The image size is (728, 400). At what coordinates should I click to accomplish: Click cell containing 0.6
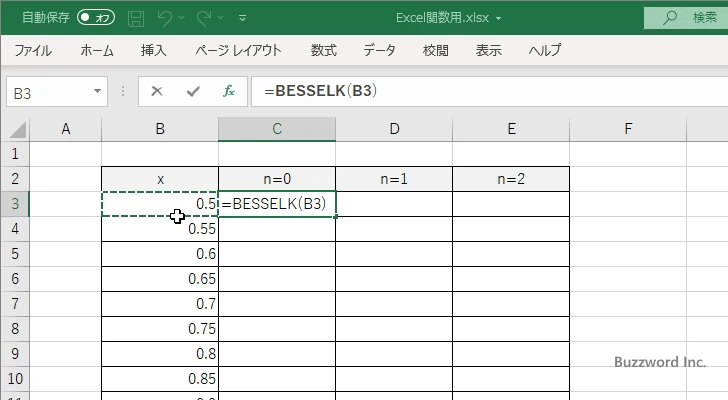[160, 254]
